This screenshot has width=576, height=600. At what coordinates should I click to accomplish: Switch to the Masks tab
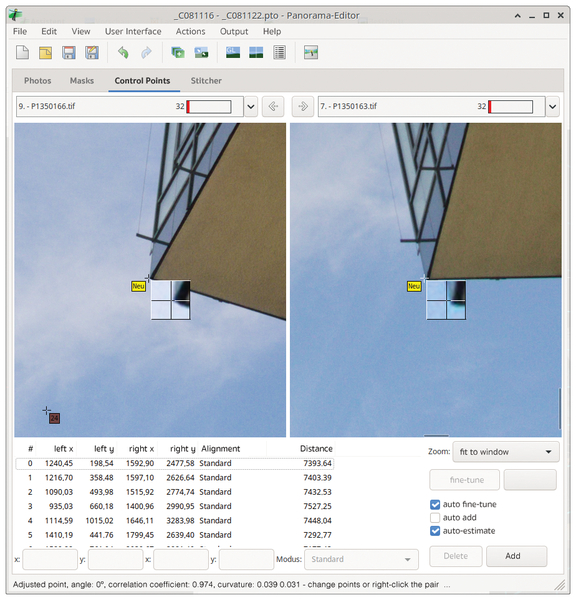(82, 81)
